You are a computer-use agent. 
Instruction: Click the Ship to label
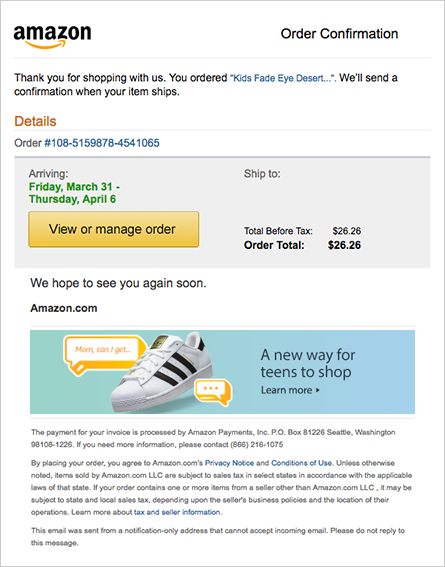(x=262, y=174)
